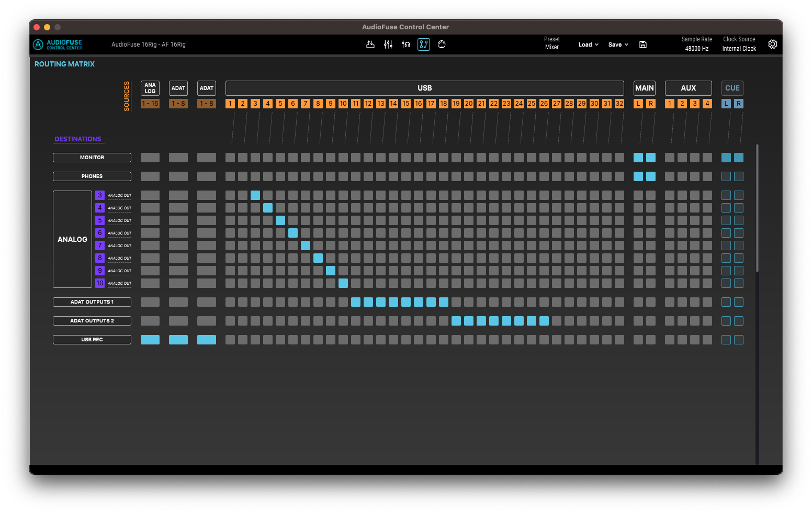This screenshot has height=513, width=812.
Task: Click the USB source number 32 label
Action: tap(619, 104)
